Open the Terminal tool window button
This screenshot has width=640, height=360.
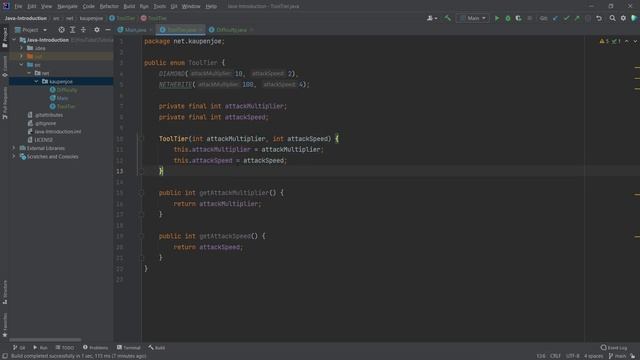click(x=129, y=347)
